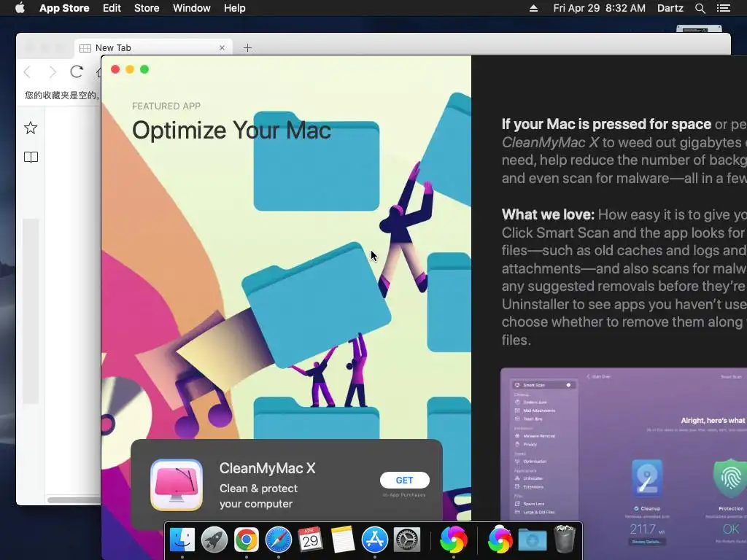Open Notes app in the Dock
Screen dimensions: 747x560
pos(343,540)
